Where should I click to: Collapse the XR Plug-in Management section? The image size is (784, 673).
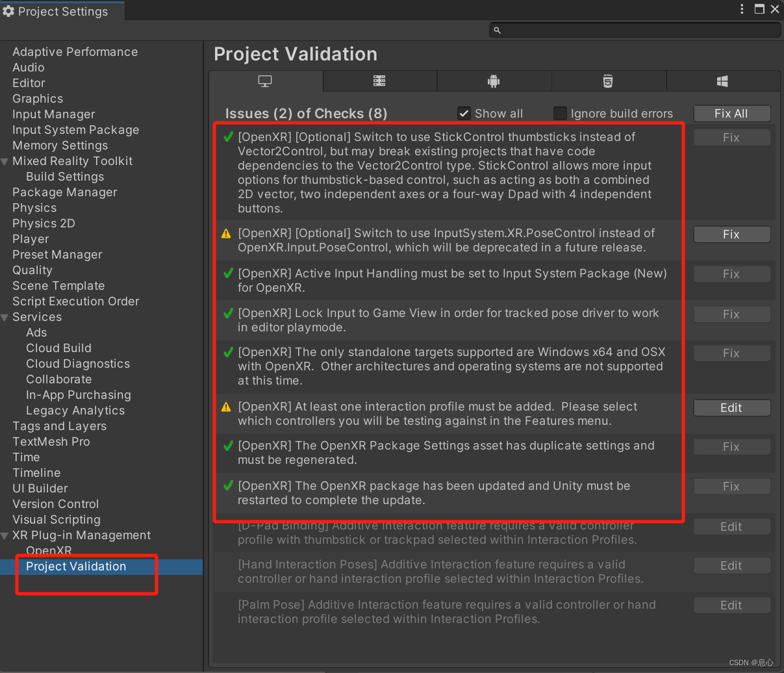point(6,535)
